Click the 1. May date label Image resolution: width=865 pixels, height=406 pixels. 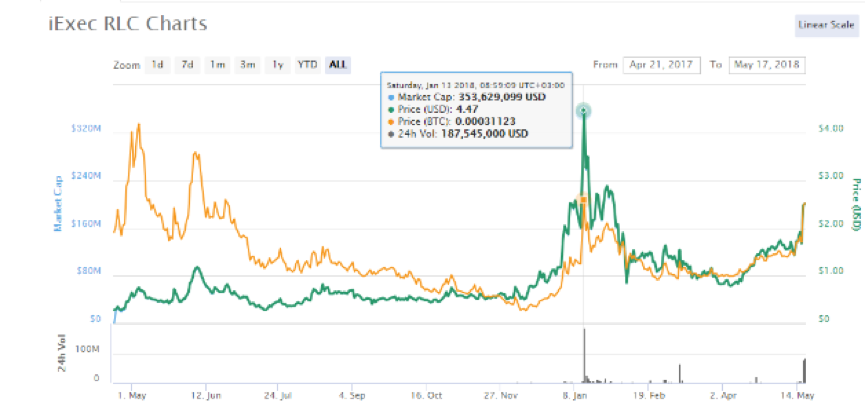click(131, 396)
